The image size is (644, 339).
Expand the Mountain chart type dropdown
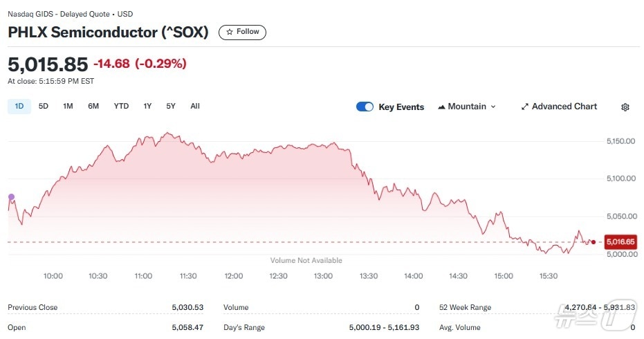[x=493, y=107]
